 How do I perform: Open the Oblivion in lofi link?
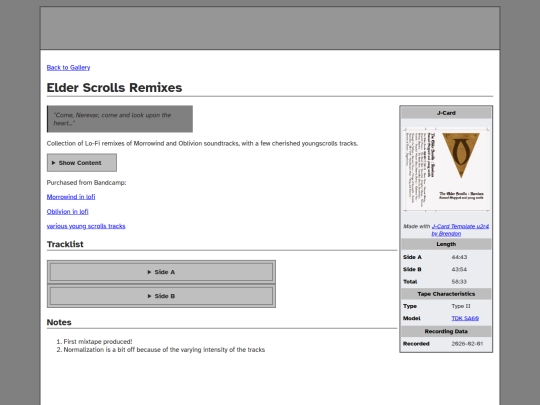point(68,211)
